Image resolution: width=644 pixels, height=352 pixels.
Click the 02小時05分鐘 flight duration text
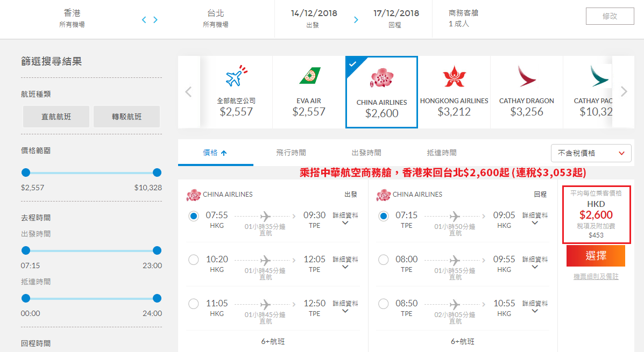tap(455, 315)
